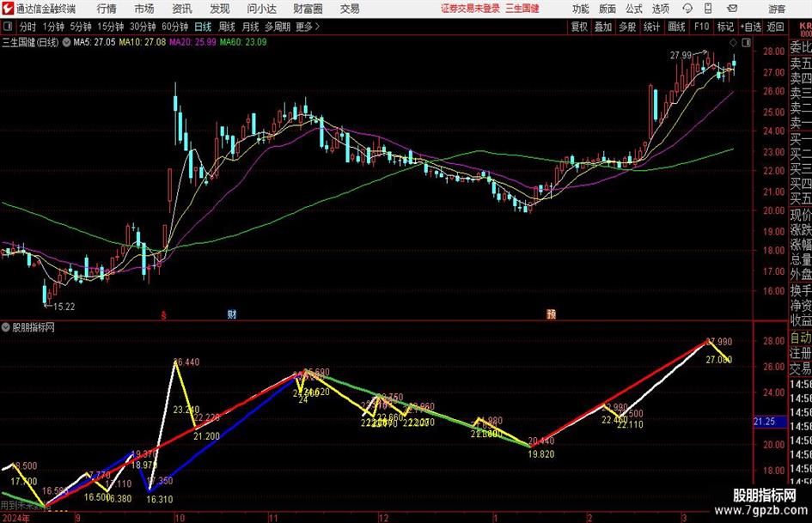812x523 pixels.
Task: Click the 多股 toolbar button
Action: coord(627,27)
